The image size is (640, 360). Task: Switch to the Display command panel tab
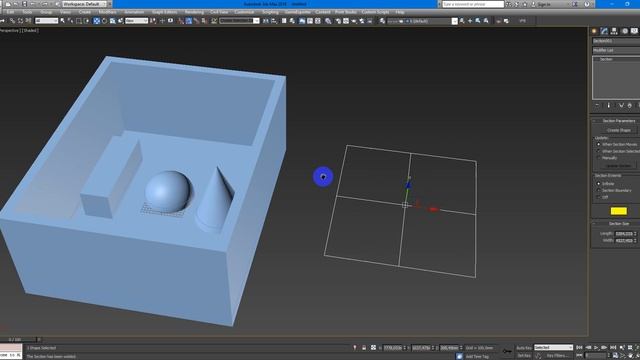coord(634,31)
